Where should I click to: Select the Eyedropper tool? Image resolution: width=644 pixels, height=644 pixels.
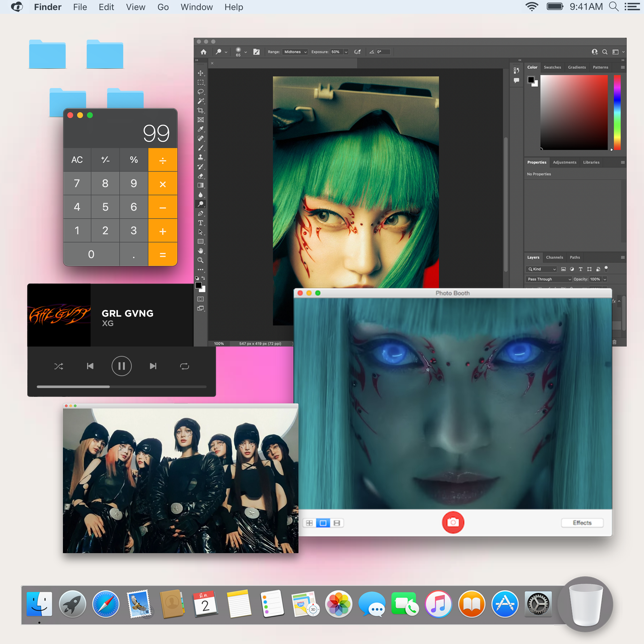click(200, 129)
